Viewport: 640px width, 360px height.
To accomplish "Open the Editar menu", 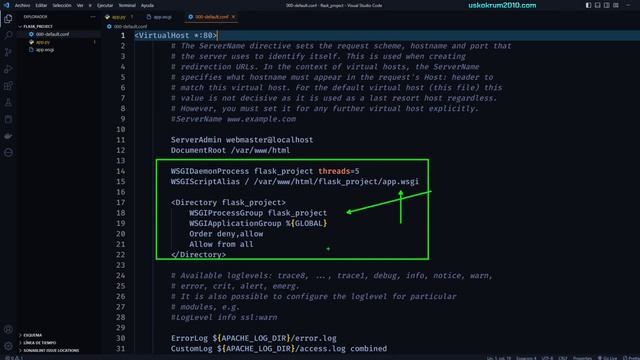I will tap(41, 6).
